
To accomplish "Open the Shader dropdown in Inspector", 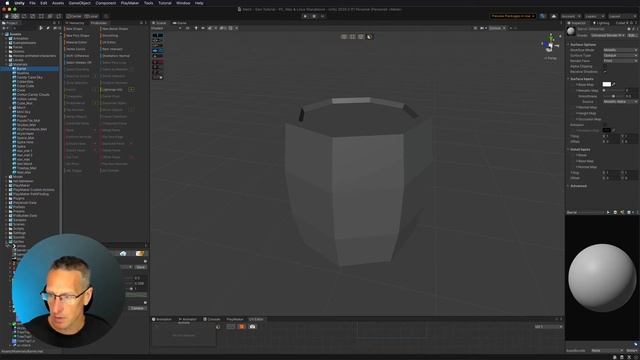I will coord(608,36).
